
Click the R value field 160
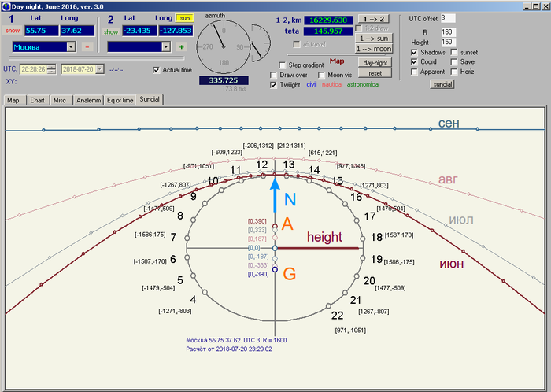tap(448, 32)
